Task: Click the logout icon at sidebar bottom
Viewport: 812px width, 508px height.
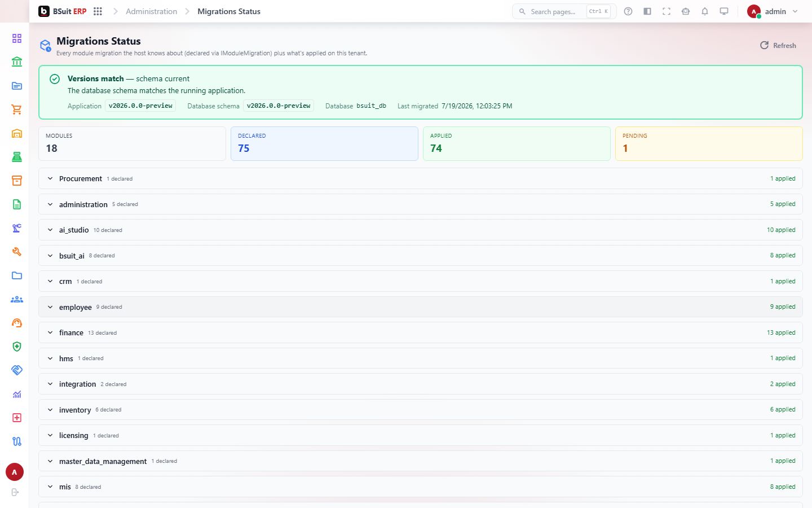Action: 15,492
